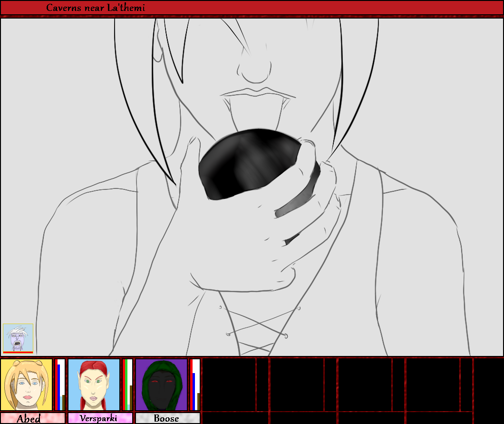Click the red bar under enemy thumbnail

[x=18, y=352]
